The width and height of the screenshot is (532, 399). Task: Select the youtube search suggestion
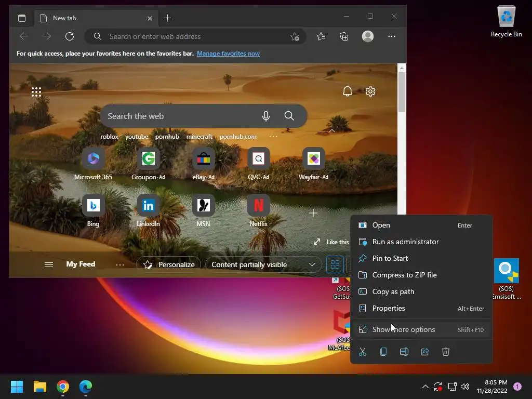point(137,137)
